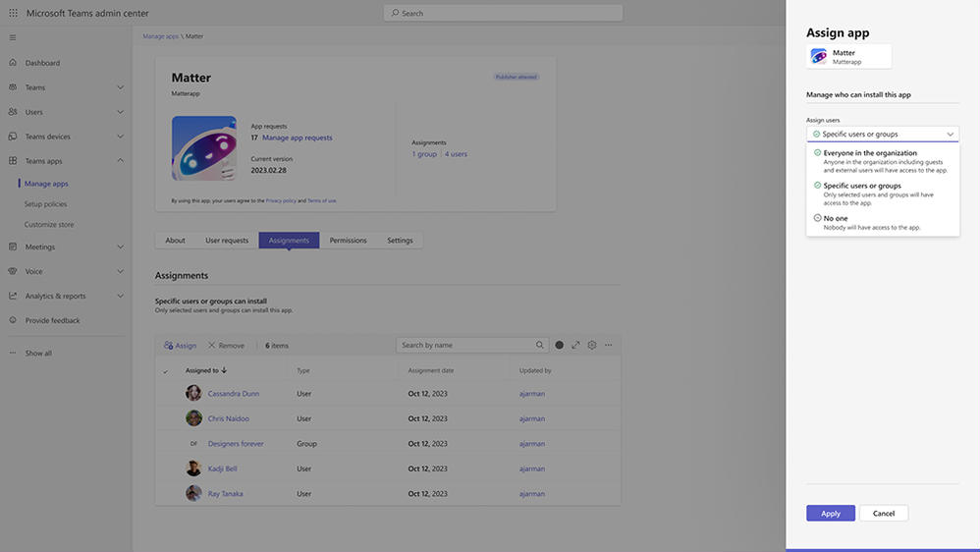Click Kadji Bell's avatar

193,468
